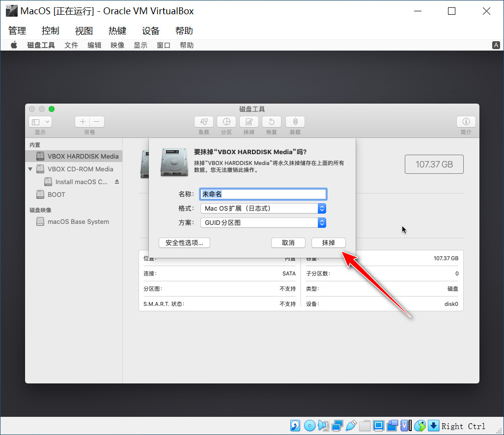Open the Apple menu
The height and width of the screenshot is (435, 504).
14,45
